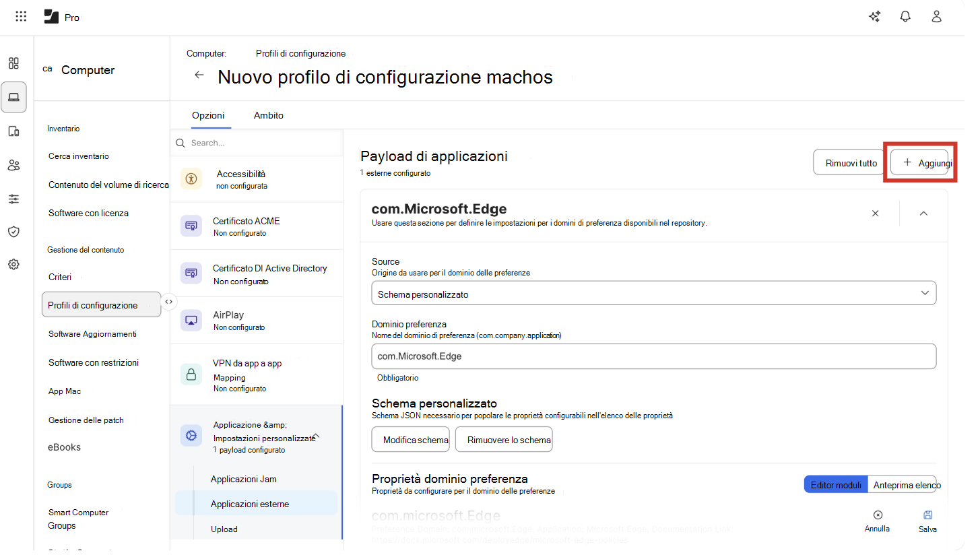This screenshot has width=980, height=557.
Task: Collapse the sidebar with the resize handle
Action: click(x=169, y=302)
